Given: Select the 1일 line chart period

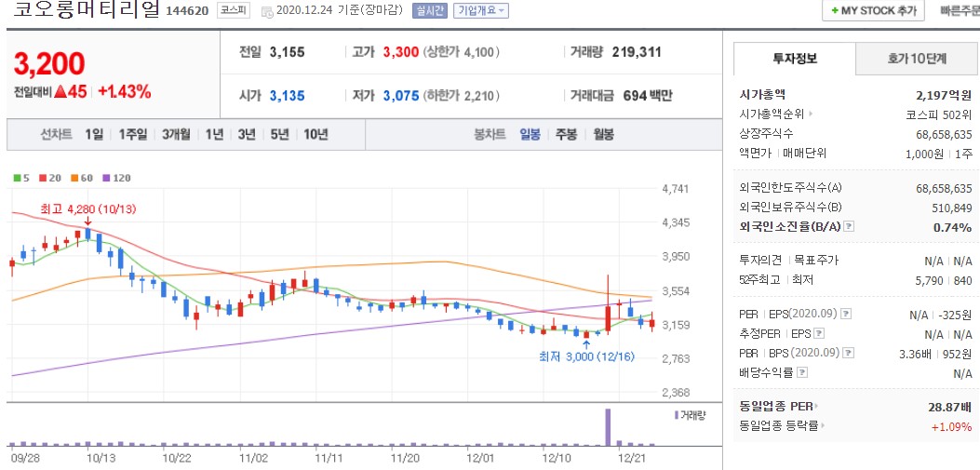Looking at the screenshot, I should pos(94,134).
